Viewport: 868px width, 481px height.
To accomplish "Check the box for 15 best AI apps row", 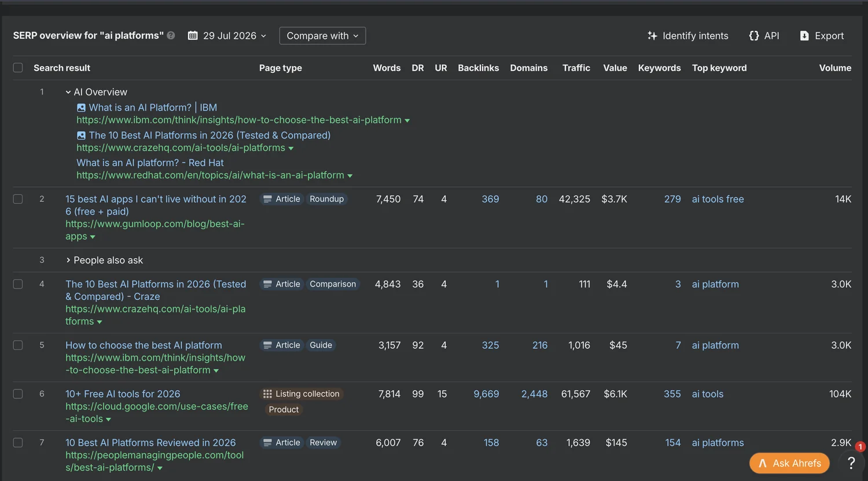I will [18, 199].
